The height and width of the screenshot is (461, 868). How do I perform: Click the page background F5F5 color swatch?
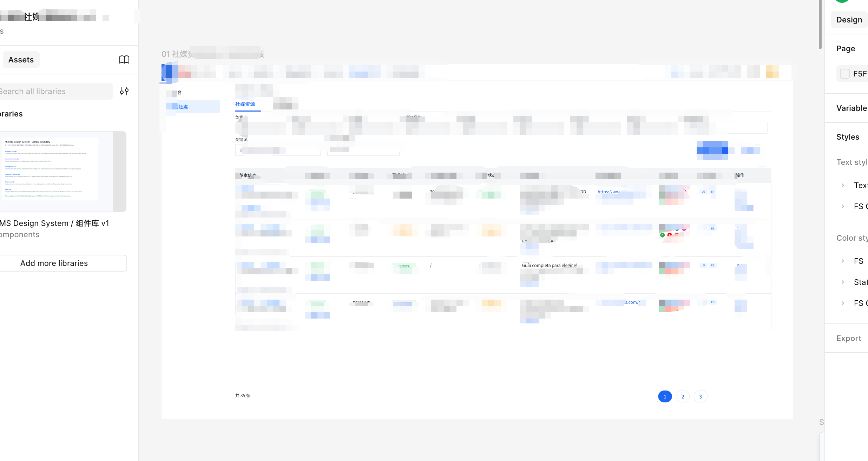point(845,74)
